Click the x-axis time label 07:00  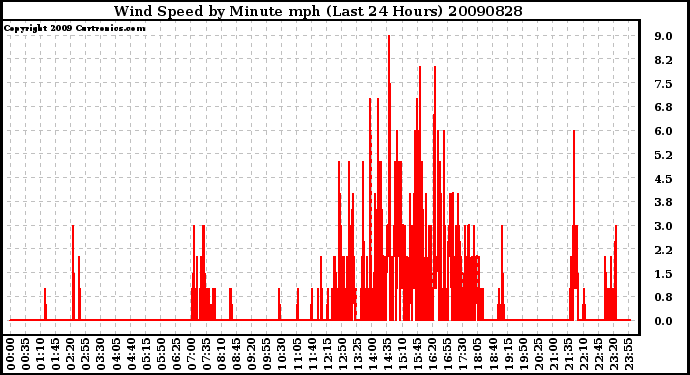click(191, 354)
